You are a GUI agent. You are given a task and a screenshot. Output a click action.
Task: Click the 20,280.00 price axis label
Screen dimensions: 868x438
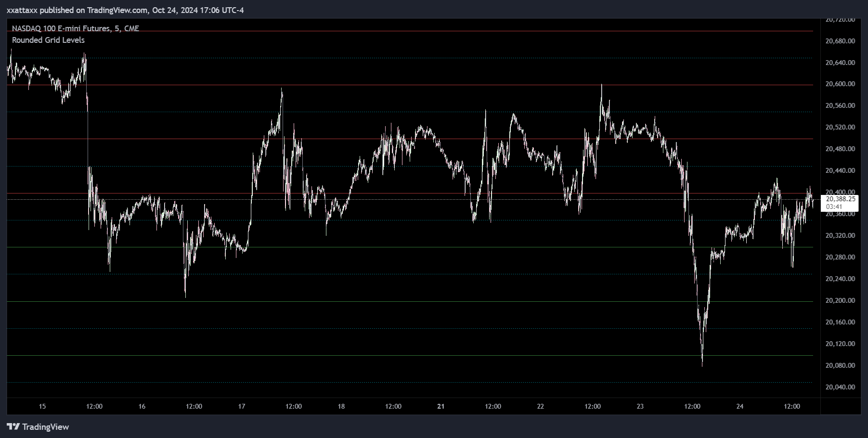click(x=840, y=257)
